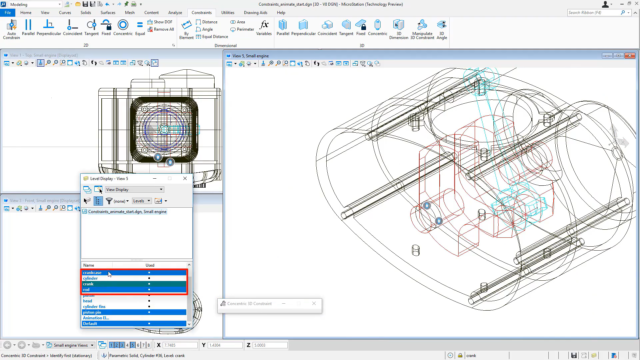The width and height of the screenshot is (640, 360).
Task: Choose the Angle dimensional constraint
Action: tap(204, 29)
